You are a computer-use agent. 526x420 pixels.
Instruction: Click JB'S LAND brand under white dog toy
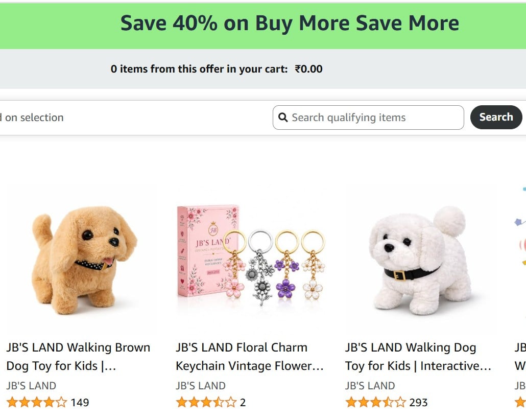[370, 386]
